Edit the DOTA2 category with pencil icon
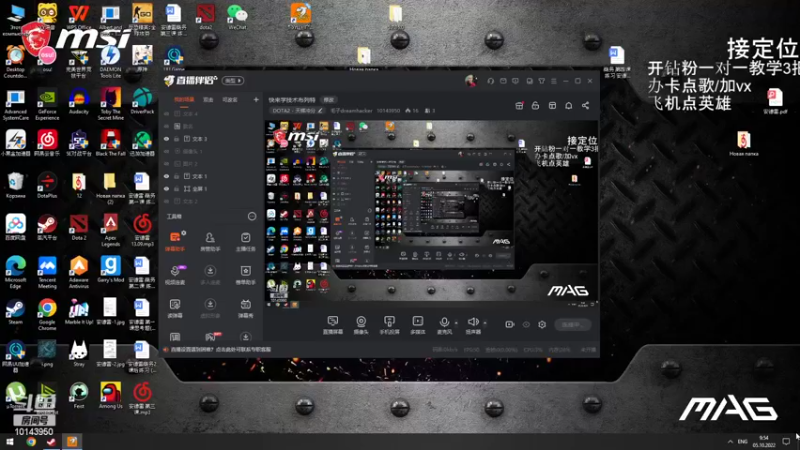Image resolution: width=800 pixels, height=450 pixels. (320, 110)
